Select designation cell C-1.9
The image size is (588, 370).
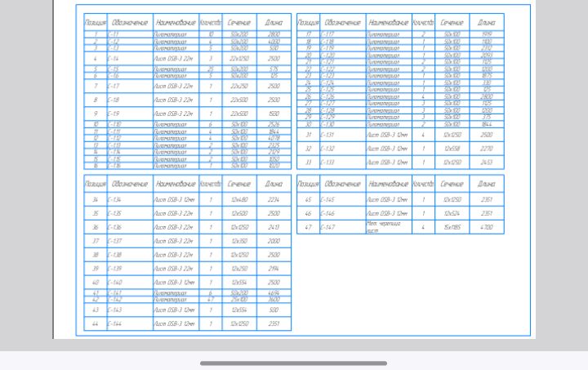[130, 114]
